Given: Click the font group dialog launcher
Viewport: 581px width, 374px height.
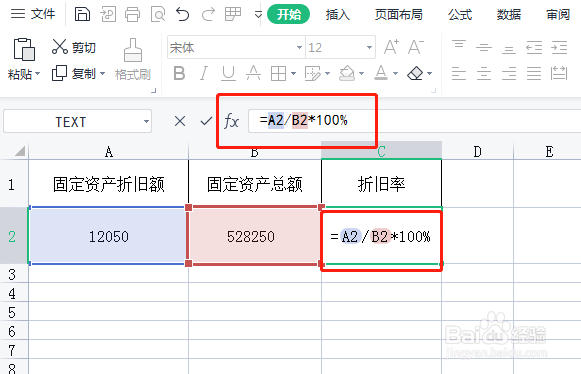Looking at the screenshot, I should click(434, 90).
